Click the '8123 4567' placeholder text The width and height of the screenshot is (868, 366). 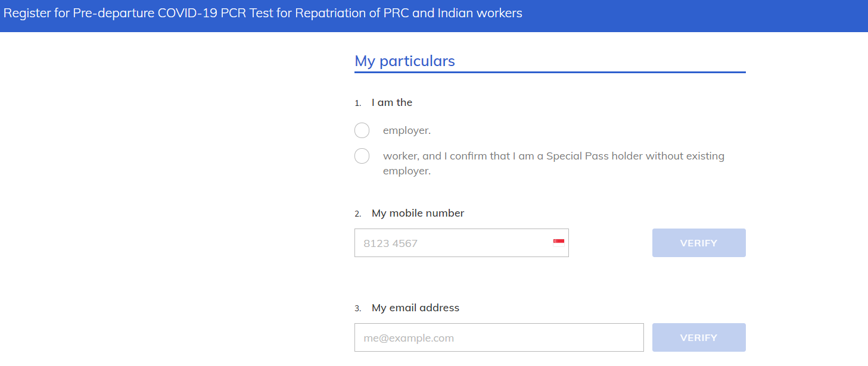pyautogui.click(x=390, y=243)
